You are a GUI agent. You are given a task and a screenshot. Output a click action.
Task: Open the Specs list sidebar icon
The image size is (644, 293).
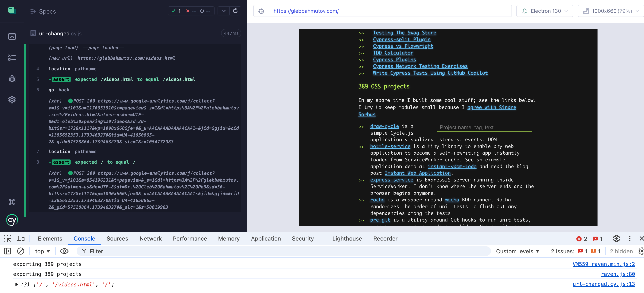pos(12,36)
